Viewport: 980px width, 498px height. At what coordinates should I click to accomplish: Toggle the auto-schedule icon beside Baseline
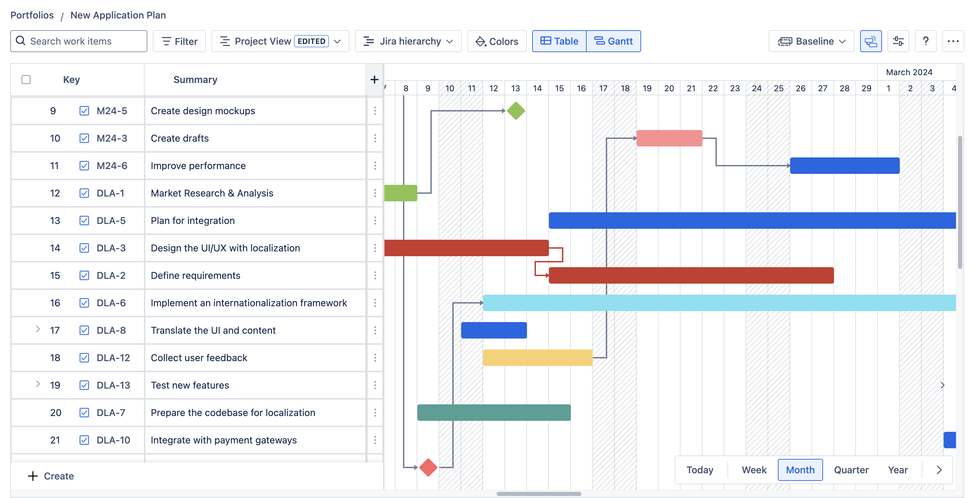(x=870, y=41)
